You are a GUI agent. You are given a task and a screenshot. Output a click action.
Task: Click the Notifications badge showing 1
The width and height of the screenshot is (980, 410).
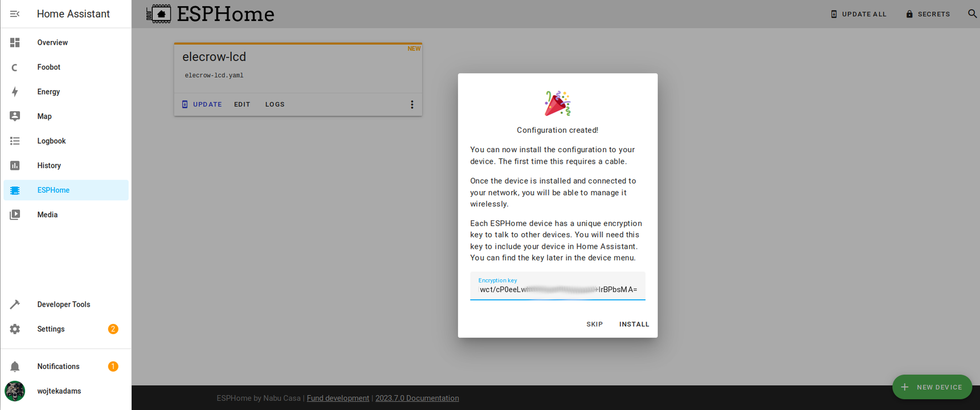[113, 367]
